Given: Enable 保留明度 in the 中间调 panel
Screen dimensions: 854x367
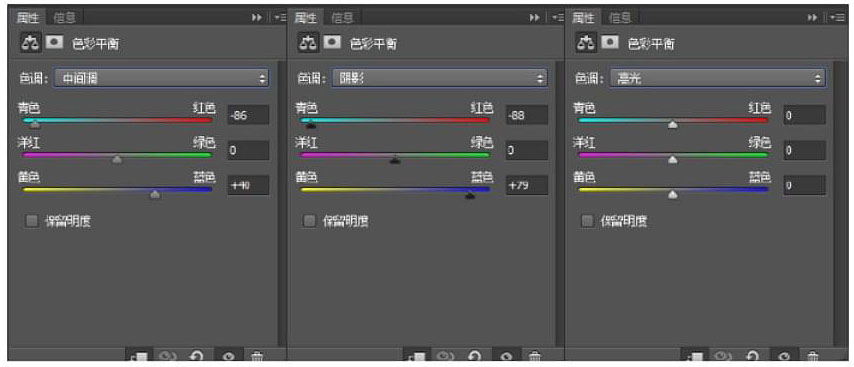Looking at the screenshot, I should (x=32, y=221).
